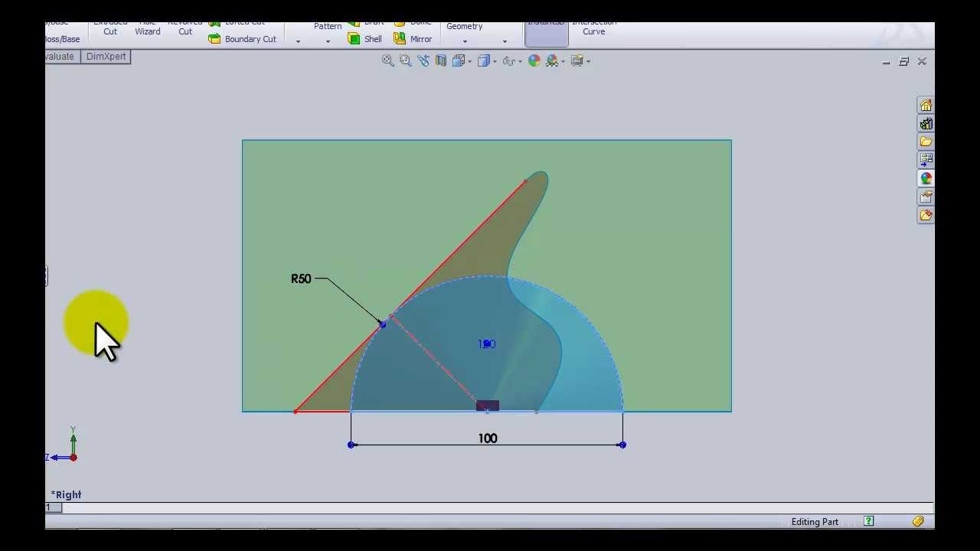Click the bottom folder icon in task pane
Image resolution: width=980 pixels, height=551 pixels.
(926, 215)
